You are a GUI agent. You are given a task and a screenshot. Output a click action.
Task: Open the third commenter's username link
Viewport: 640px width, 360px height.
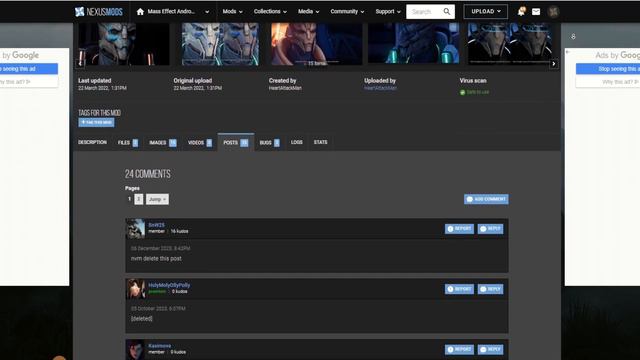coord(160,346)
